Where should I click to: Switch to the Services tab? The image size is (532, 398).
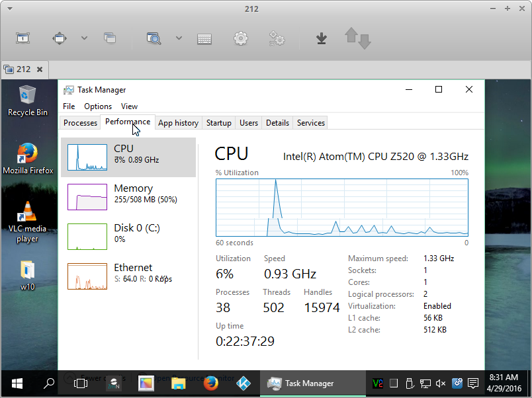[311, 123]
